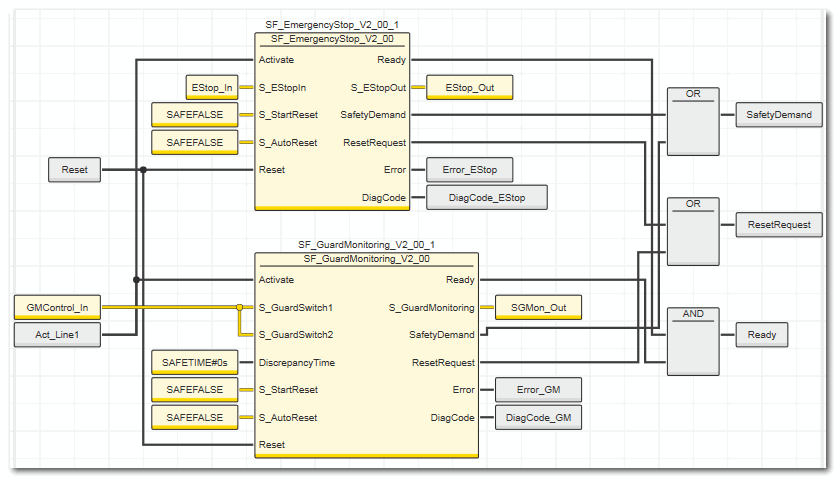Select the EStop_Out output variable

[x=469, y=88]
